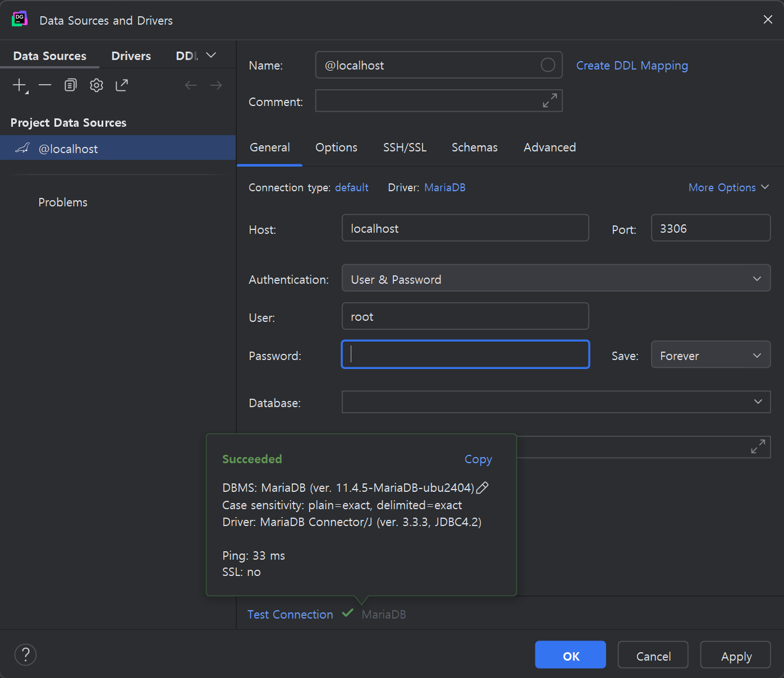Click the Project Data Sources heading
This screenshot has height=678, width=784.
point(68,123)
